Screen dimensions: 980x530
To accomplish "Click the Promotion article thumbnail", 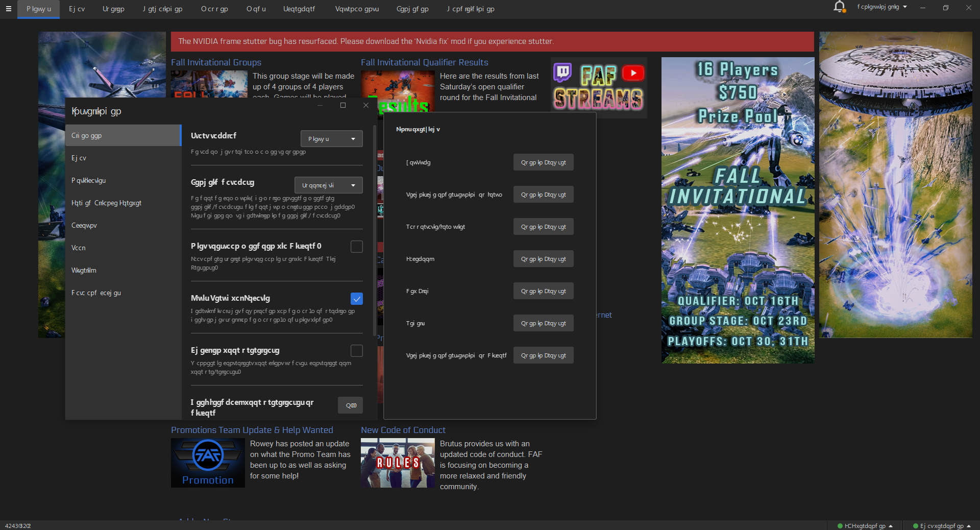I will 208,463.
